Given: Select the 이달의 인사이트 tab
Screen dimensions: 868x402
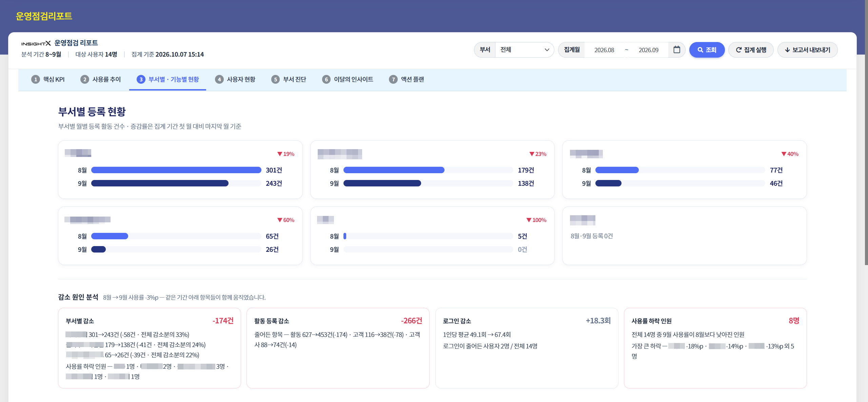Looking at the screenshot, I should [x=348, y=79].
